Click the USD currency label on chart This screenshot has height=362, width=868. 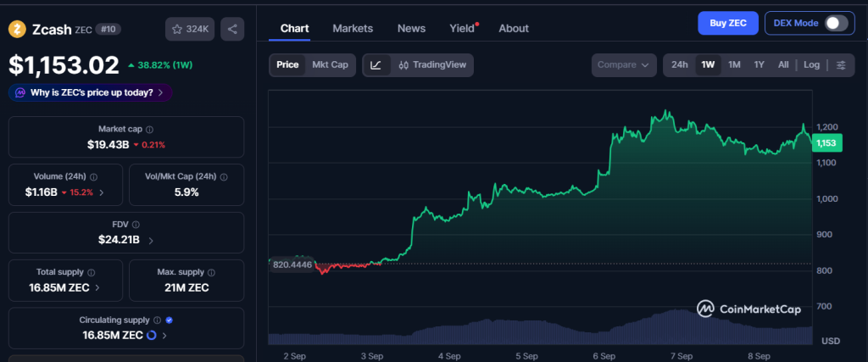pos(831,341)
